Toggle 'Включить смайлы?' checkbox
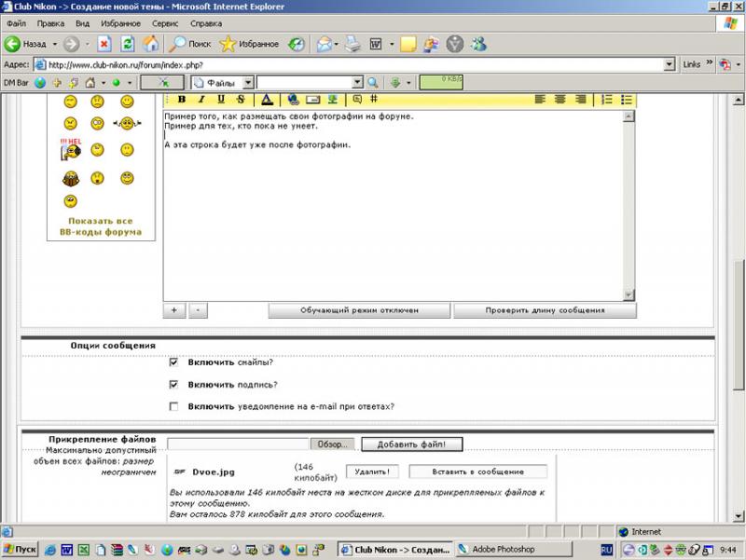The height and width of the screenshot is (560, 746). [x=173, y=362]
